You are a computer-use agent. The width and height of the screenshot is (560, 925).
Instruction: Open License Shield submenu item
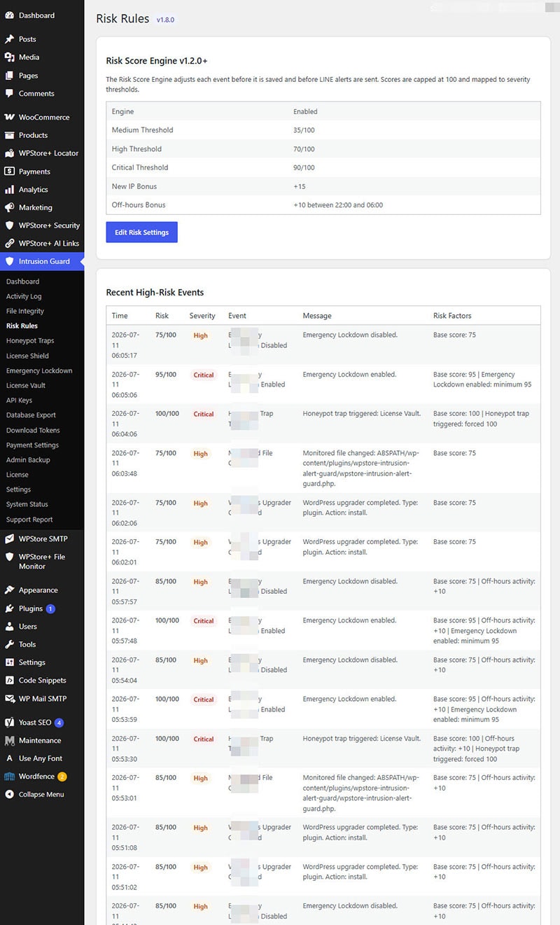(x=27, y=356)
